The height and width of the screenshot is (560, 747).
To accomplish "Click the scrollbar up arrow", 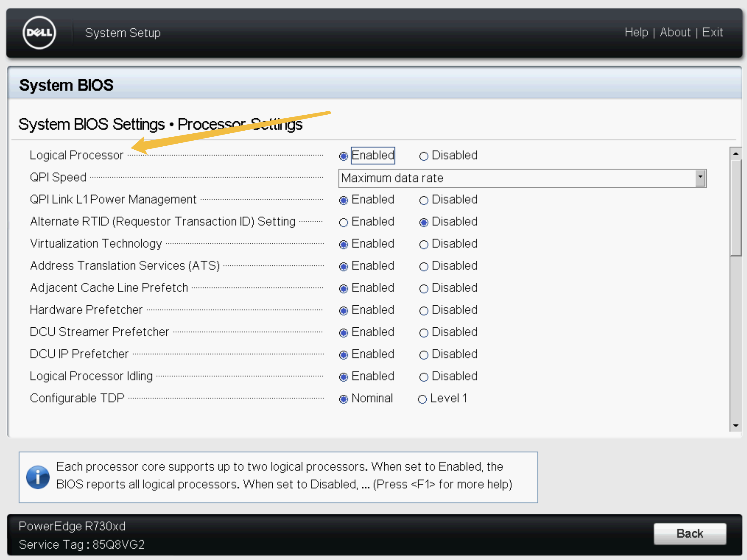I will [x=736, y=154].
